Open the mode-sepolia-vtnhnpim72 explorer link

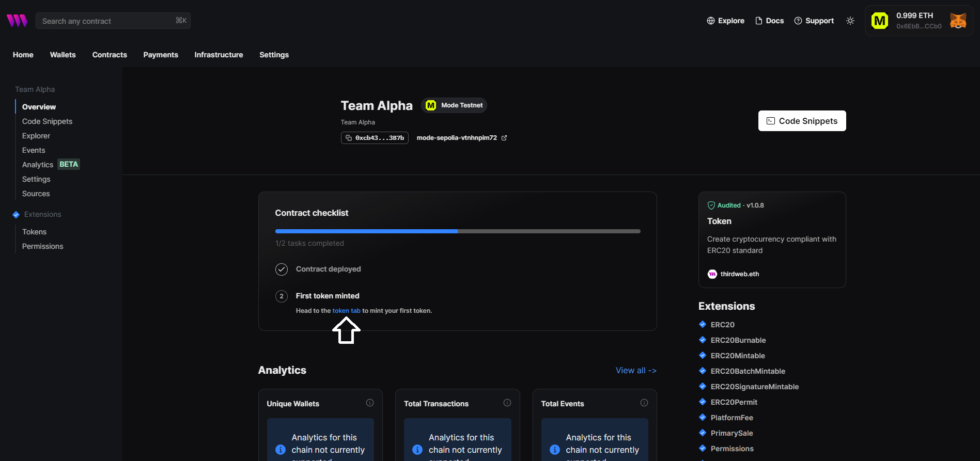tap(462, 138)
